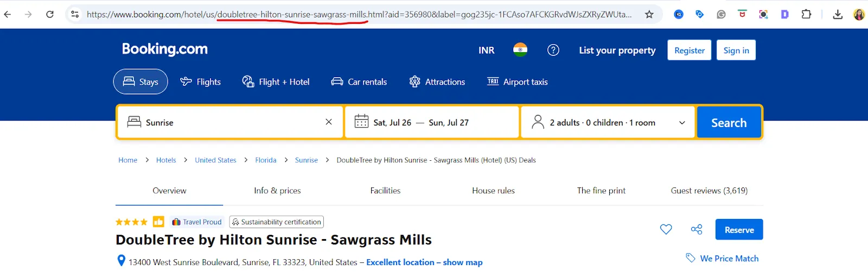The height and width of the screenshot is (276, 868).
Task: Open Airport taxis
Action: [517, 81]
